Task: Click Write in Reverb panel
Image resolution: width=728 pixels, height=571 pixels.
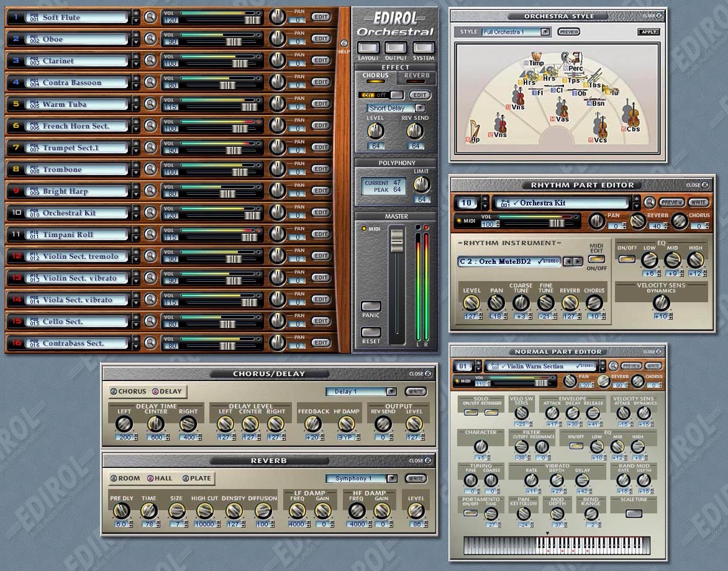Action: click(416, 479)
